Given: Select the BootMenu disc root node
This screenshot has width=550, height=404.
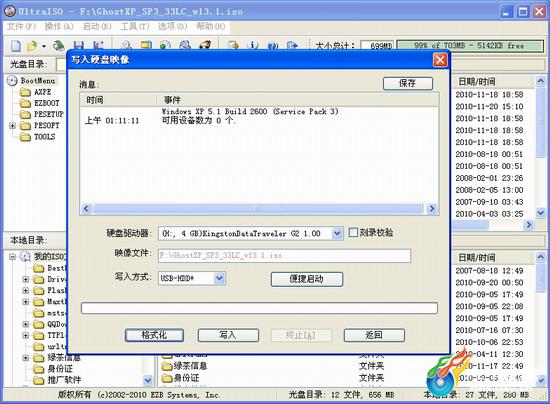Looking at the screenshot, I should 38,81.
